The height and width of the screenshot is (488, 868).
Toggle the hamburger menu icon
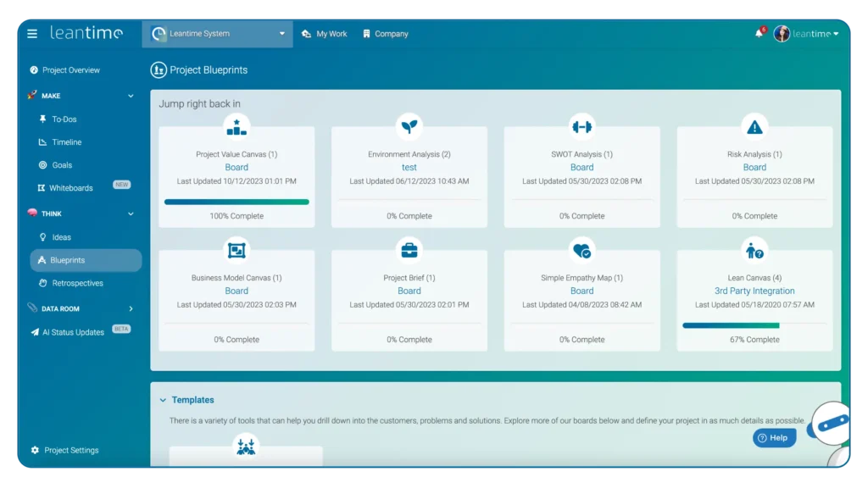tap(32, 34)
